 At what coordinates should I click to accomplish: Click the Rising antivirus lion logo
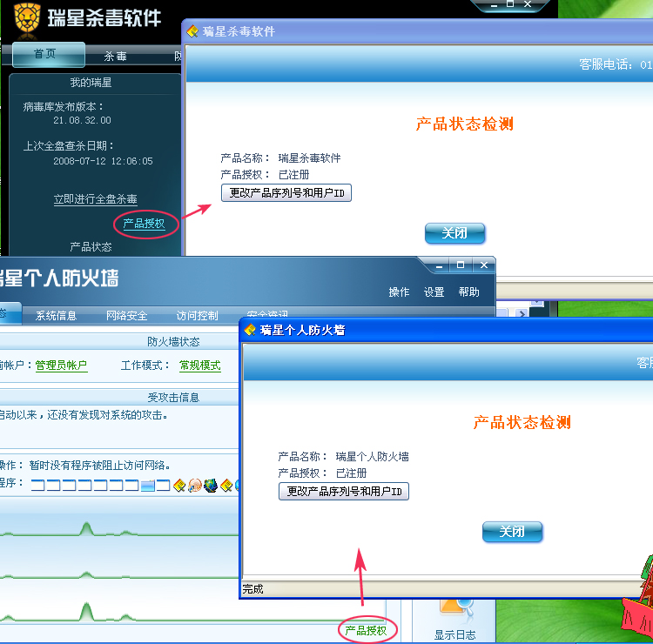28,18
